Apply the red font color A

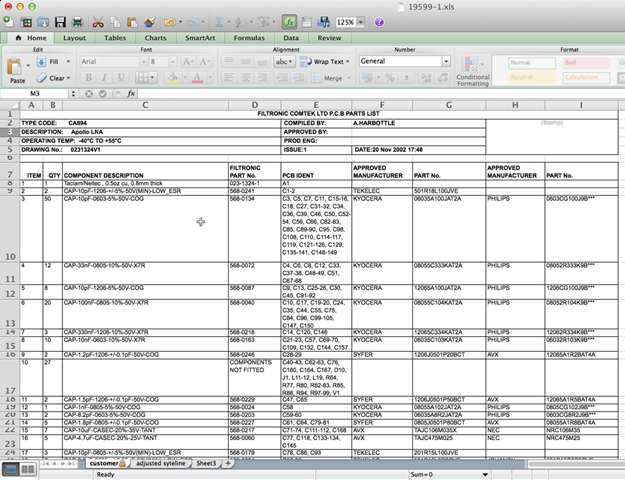(197, 77)
